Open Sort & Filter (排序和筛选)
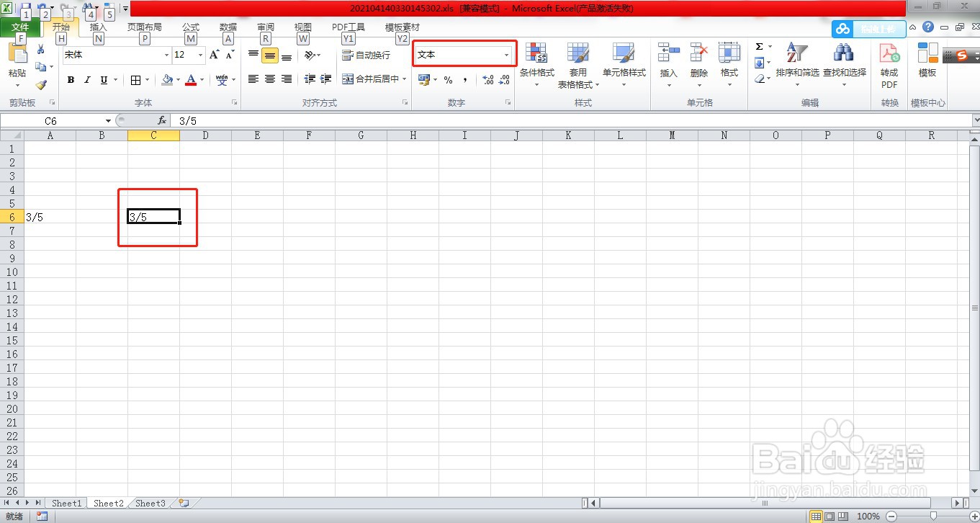 coord(797,63)
